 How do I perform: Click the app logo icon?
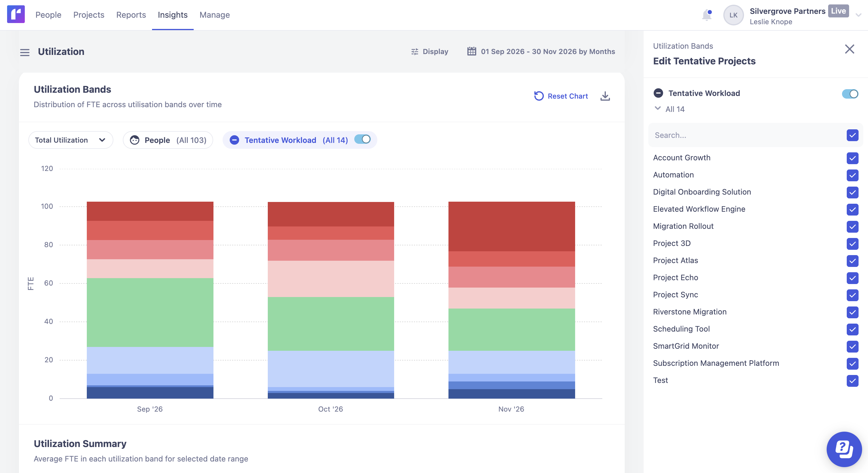[16, 14]
